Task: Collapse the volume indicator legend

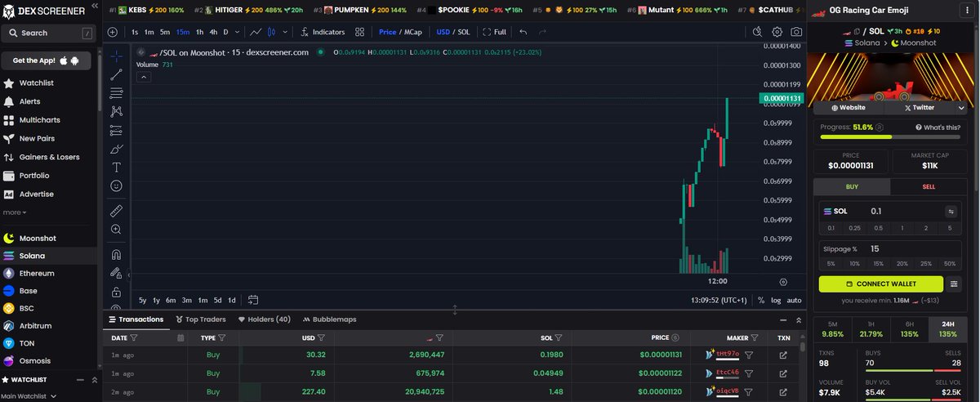Action: tap(143, 77)
